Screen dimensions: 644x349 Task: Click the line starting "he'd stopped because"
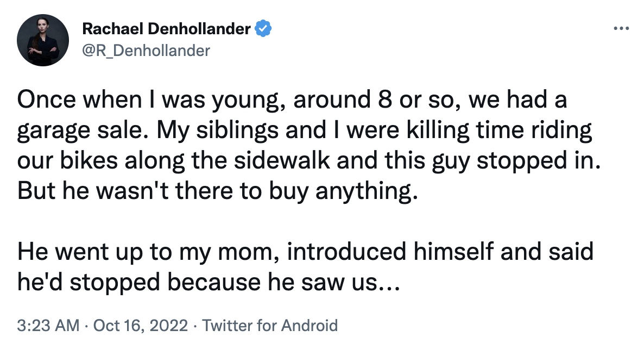point(209,283)
